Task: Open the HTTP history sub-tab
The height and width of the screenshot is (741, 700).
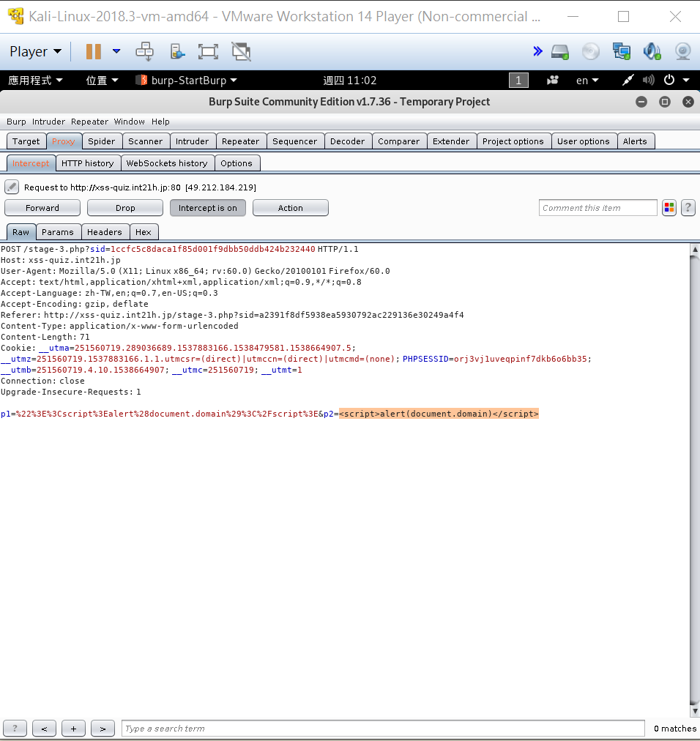Action: 87,163
